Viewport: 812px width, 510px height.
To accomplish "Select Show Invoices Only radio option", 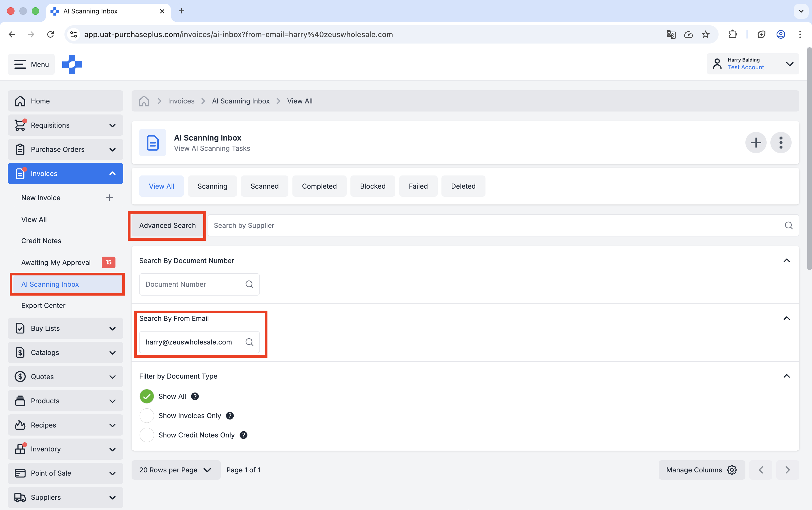I will coord(147,416).
